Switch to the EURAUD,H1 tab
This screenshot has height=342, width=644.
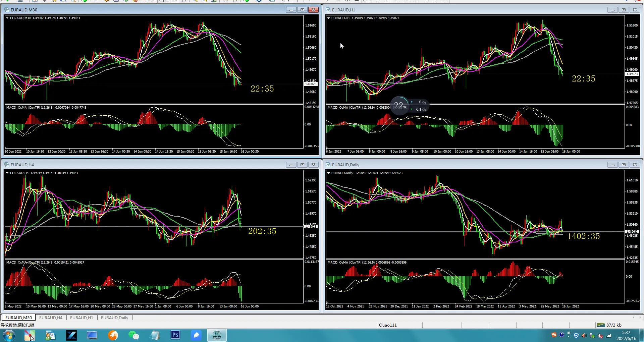82,318
